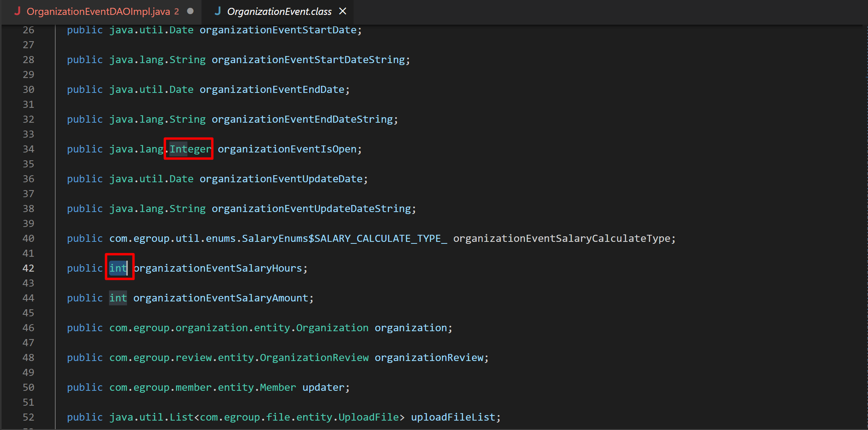Click the highlighted int keyword on line 42
The height and width of the screenshot is (430, 868).
(x=118, y=268)
